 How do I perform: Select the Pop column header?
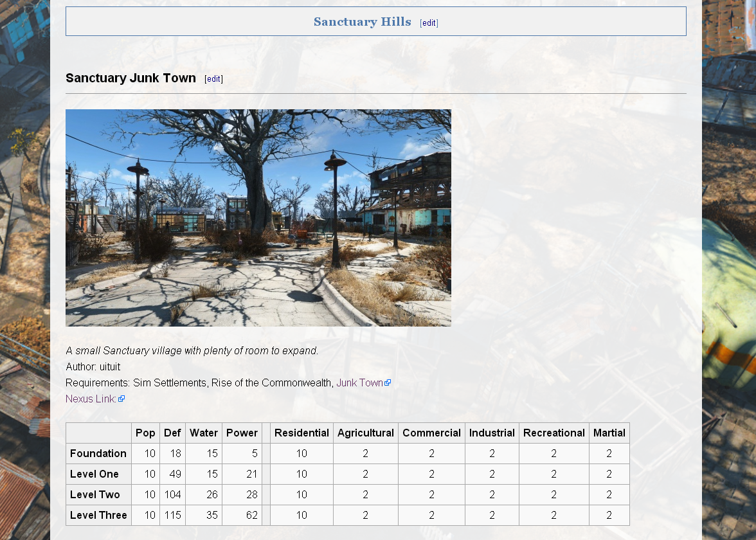point(145,433)
